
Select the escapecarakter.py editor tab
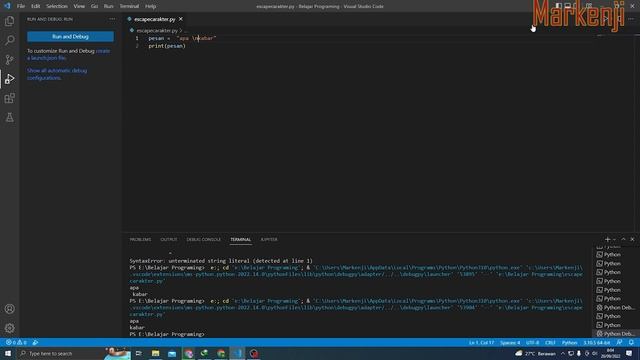pos(155,19)
